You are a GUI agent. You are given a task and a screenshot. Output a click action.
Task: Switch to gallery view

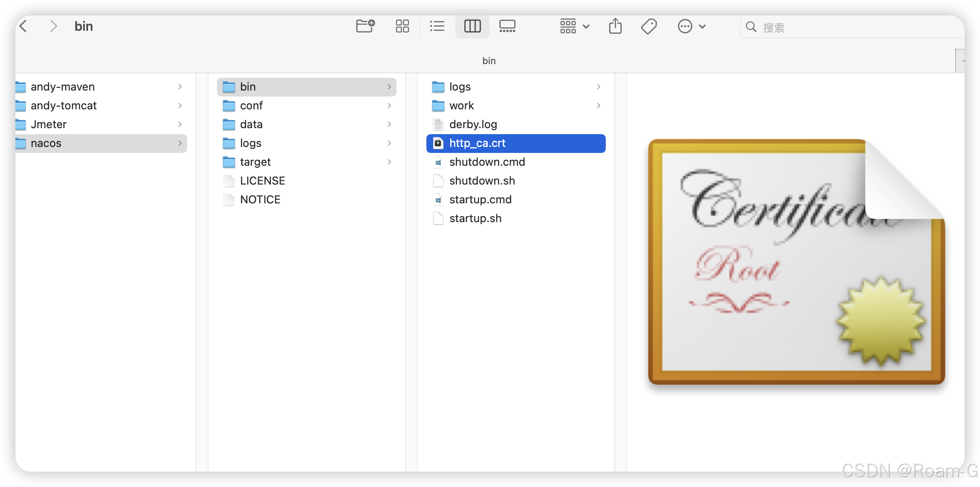507,26
